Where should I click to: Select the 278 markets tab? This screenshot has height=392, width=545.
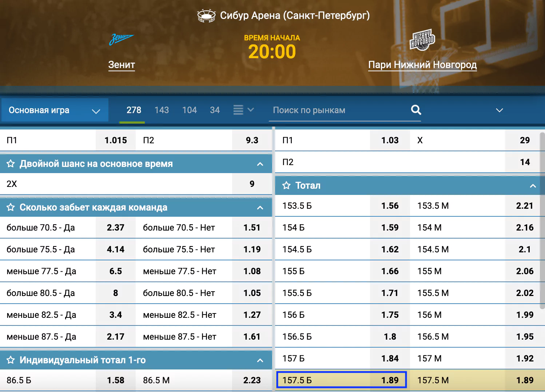tap(134, 110)
